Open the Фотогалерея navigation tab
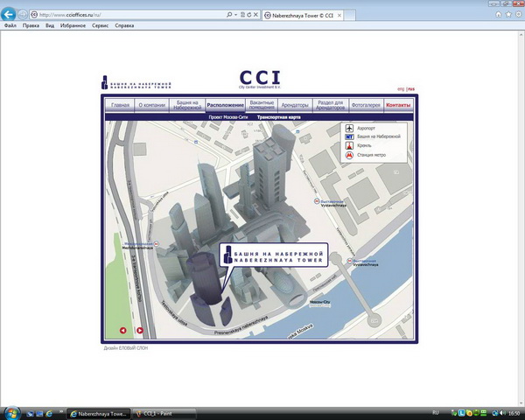This screenshot has height=420, width=525. click(366, 105)
